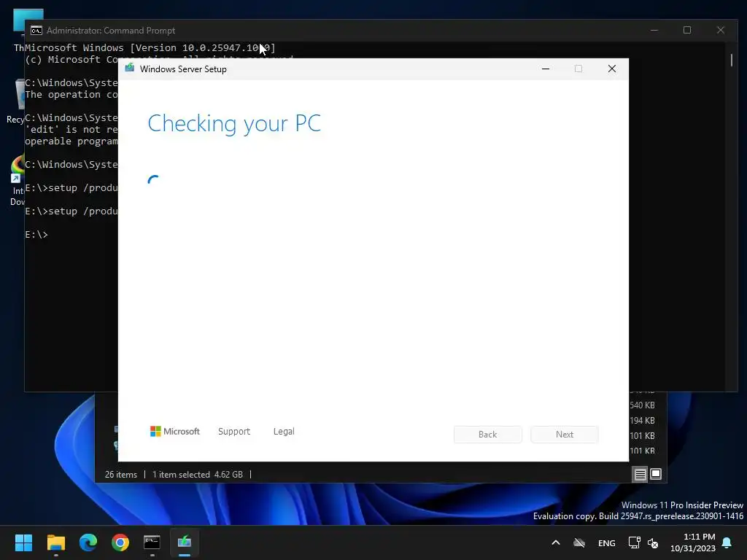Select the 540 KB file size cell
The width and height of the screenshot is (747, 560).
click(642, 405)
